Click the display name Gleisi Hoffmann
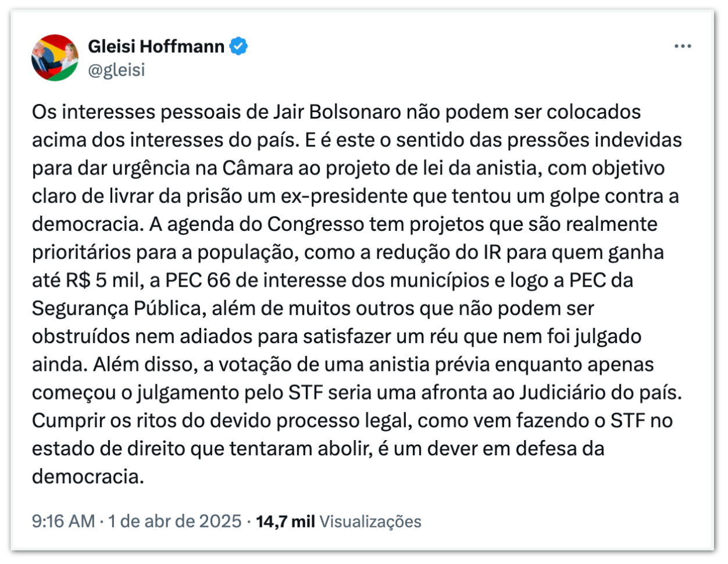728x564 pixels. coord(156,46)
